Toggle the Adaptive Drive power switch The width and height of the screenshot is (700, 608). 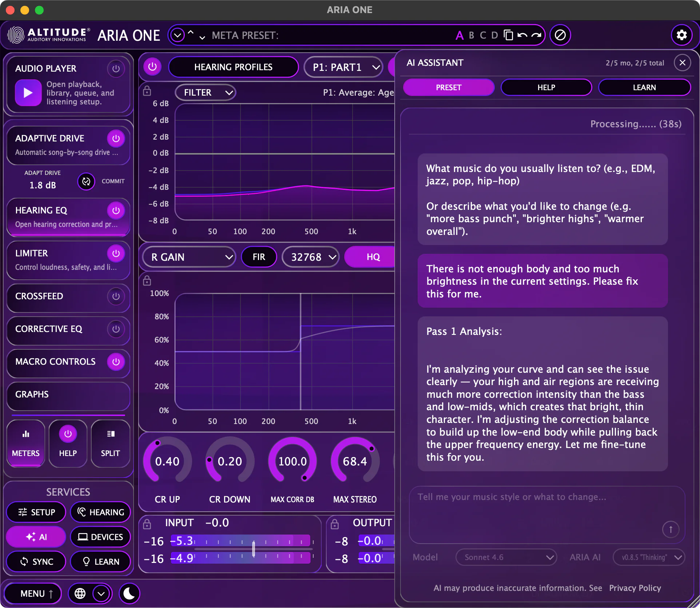point(116,138)
